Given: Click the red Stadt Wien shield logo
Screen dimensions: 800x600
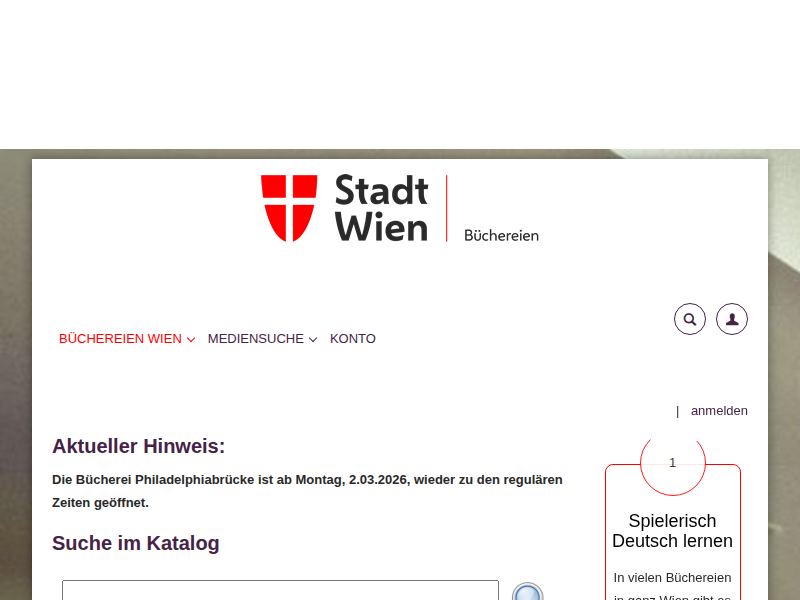Looking at the screenshot, I should pyautogui.click(x=289, y=208).
